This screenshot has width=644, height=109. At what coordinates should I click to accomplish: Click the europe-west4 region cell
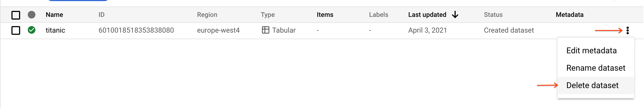coord(218,30)
